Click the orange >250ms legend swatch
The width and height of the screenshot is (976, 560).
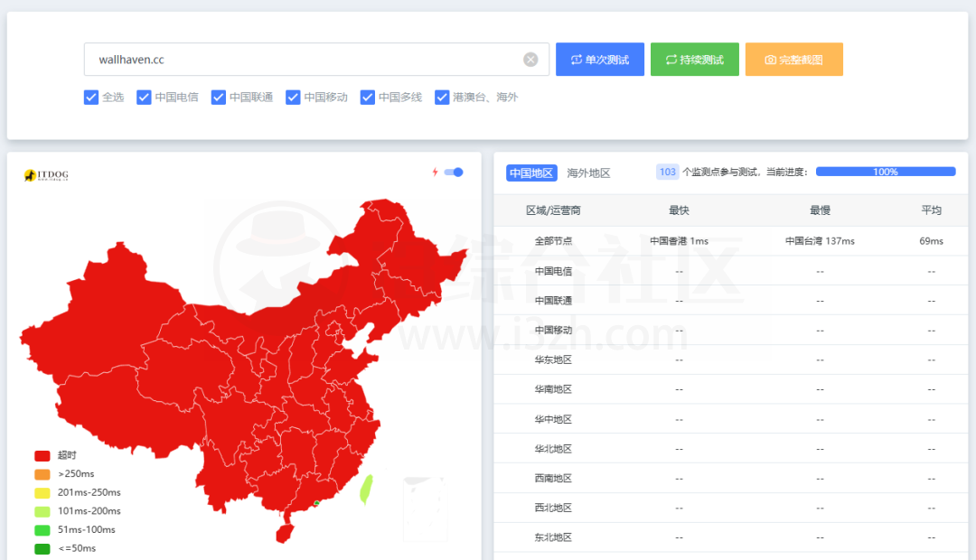point(42,474)
